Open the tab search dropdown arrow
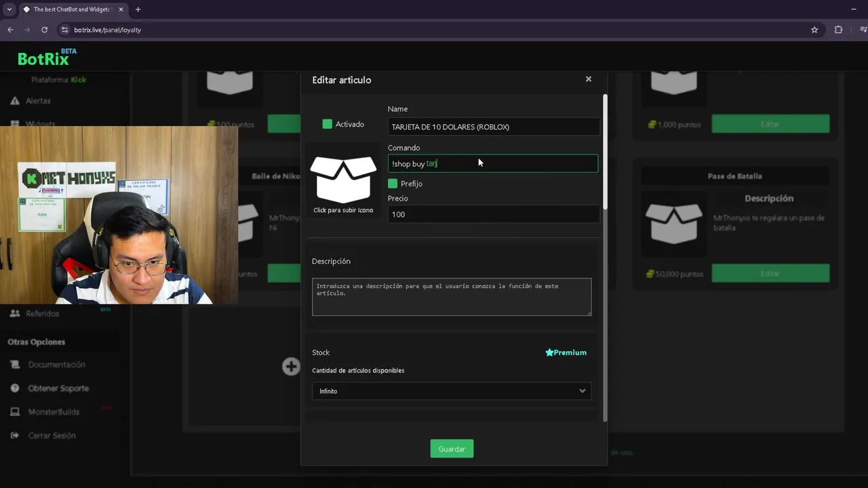This screenshot has height=488, width=868. coord(9,9)
